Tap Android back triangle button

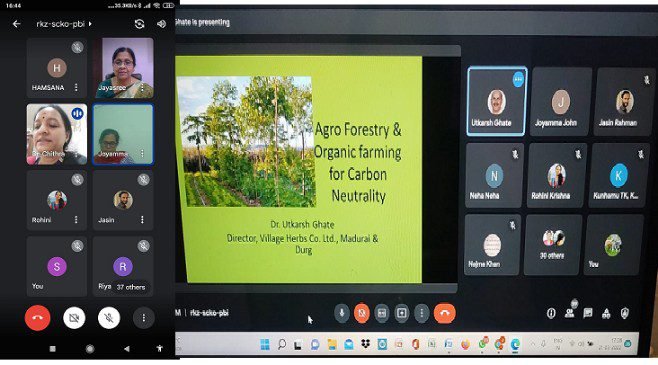[x=127, y=349]
